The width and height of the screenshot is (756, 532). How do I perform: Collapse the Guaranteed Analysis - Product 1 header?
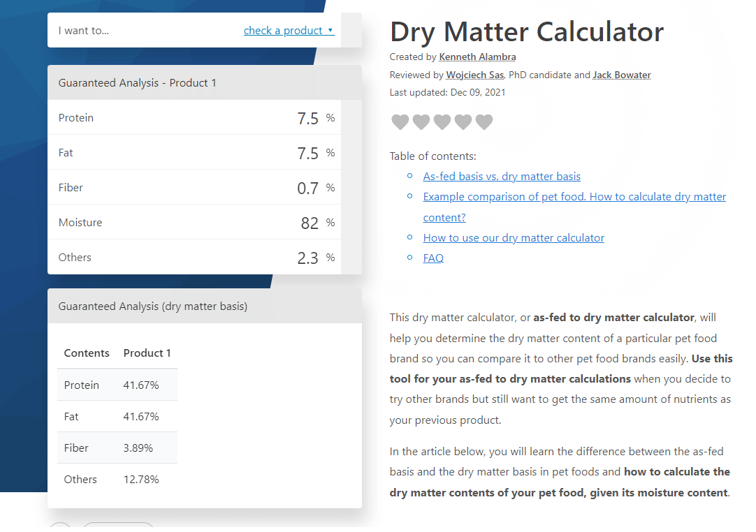point(204,83)
